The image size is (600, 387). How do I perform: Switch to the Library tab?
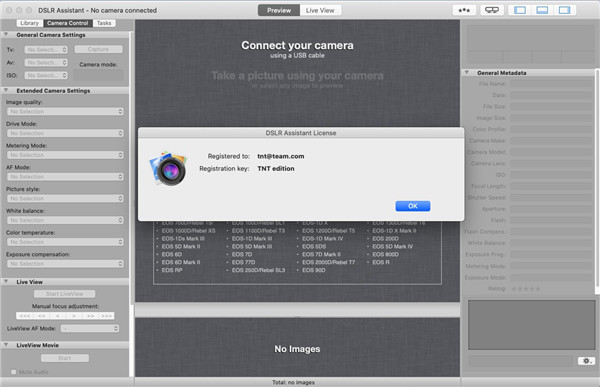coord(29,23)
